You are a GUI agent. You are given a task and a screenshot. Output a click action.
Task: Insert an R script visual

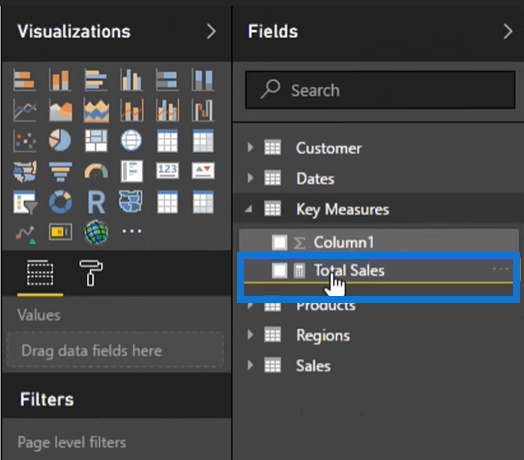pos(96,202)
